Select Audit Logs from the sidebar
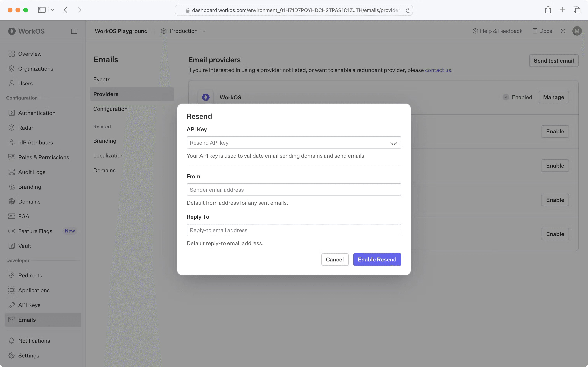 [x=31, y=172]
